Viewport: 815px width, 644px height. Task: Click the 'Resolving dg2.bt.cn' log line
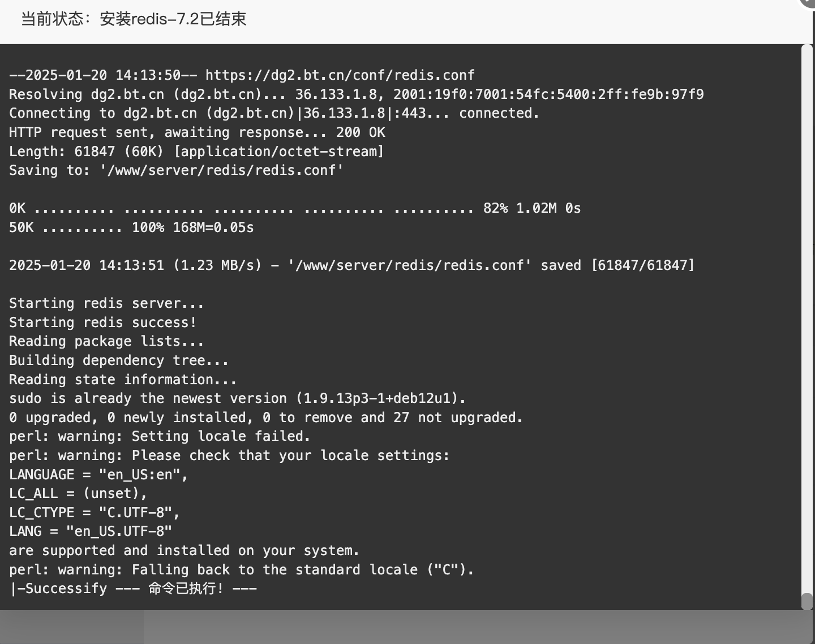click(357, 95)
